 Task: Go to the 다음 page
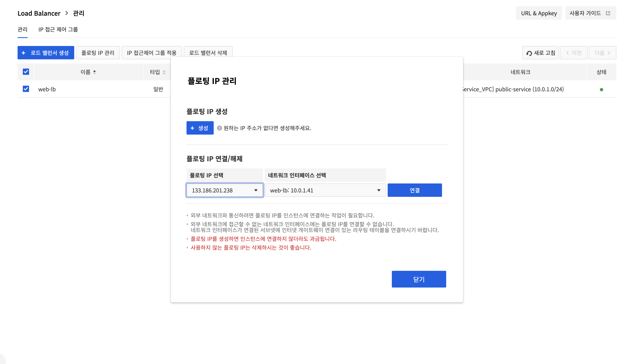tap(602, 53)
